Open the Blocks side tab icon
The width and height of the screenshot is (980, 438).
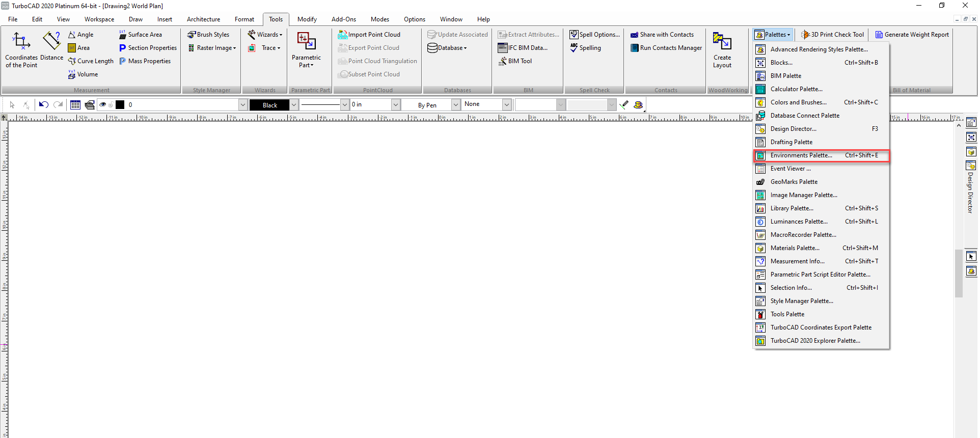pyautogui.click(x=971, y=138)
